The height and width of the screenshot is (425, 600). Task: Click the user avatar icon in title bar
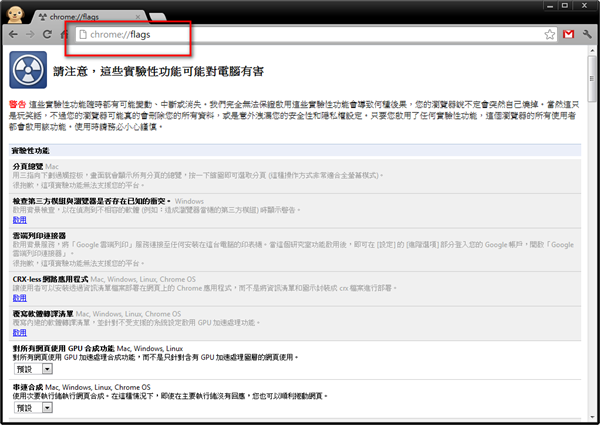(15, 15)
